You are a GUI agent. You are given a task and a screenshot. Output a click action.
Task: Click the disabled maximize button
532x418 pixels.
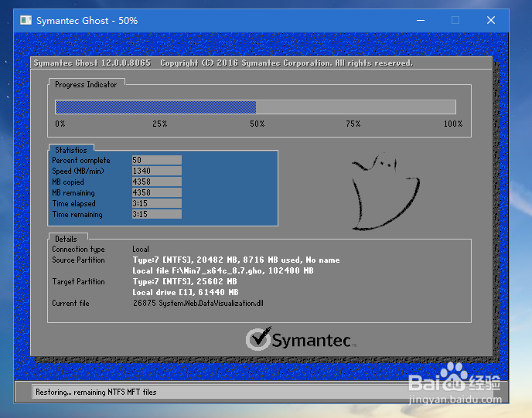click(455, 20)
